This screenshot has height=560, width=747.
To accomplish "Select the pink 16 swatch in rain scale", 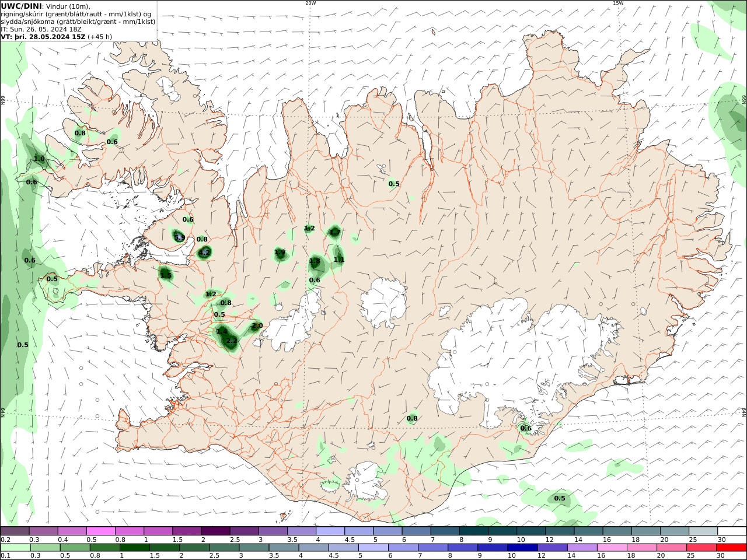I will click(x=612, y=547).
